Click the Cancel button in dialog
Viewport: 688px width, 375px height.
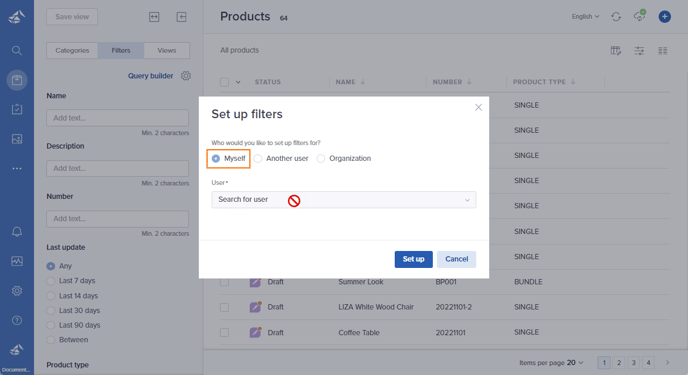point(456,259)
